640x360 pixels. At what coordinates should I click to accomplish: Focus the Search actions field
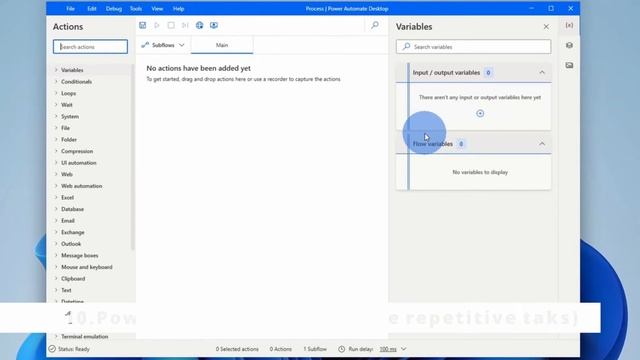(90, 47)
